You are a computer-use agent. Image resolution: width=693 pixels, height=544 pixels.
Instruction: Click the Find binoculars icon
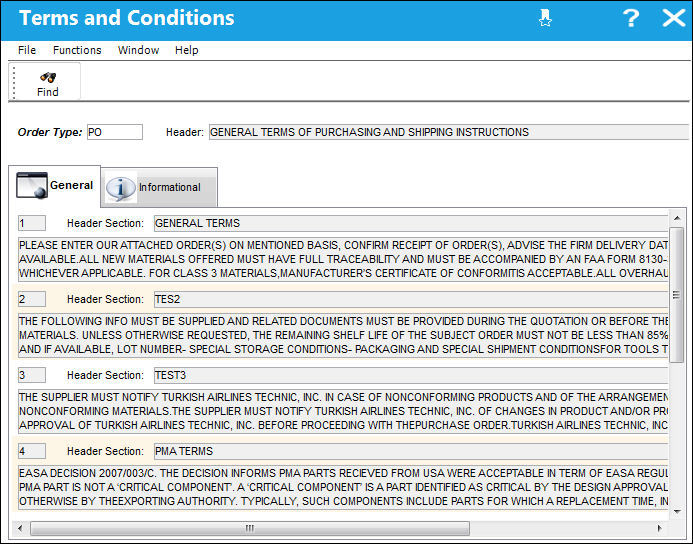48,77
